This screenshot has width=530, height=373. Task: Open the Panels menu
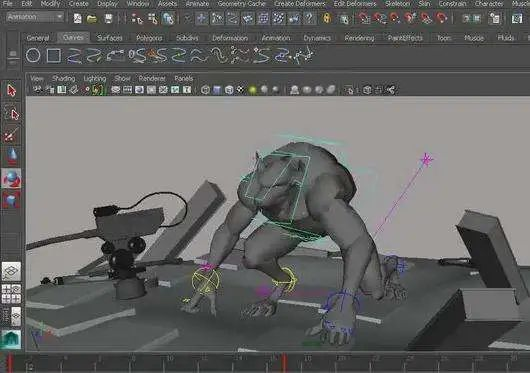[184, 78]
